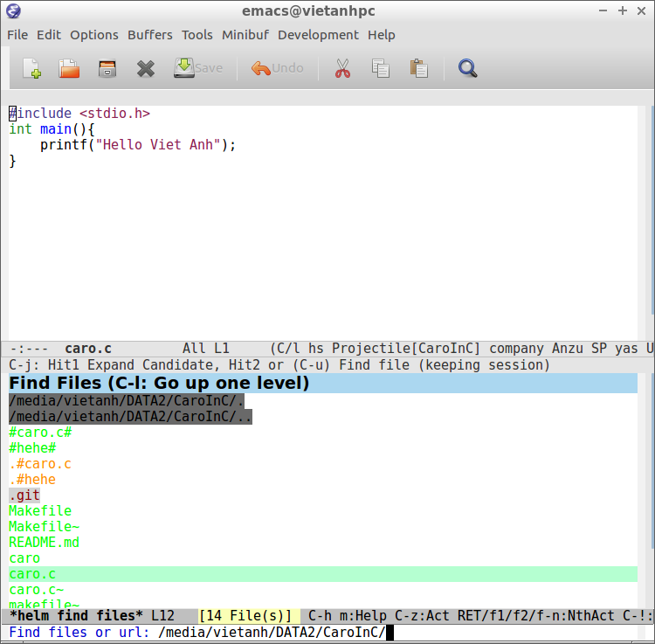Screen dimensions: 655x644
Task: Click the Kill buffer X icon
Action: [145, 68]
